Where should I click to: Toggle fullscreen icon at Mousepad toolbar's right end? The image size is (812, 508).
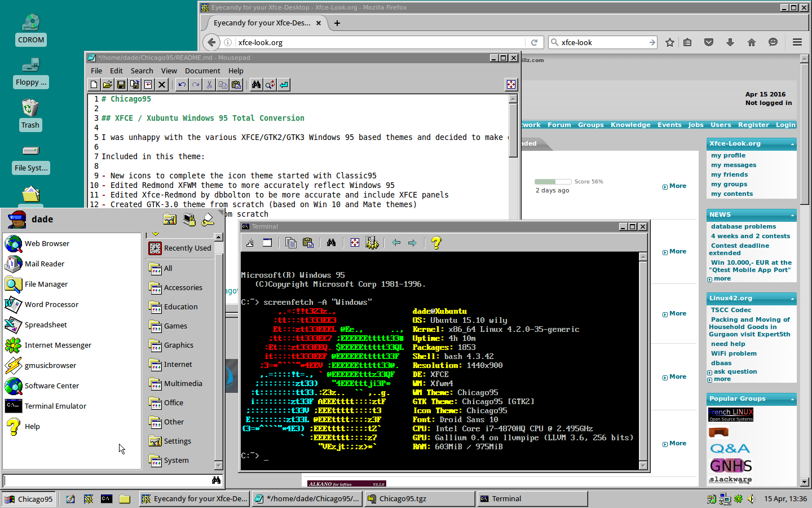point(511,85)
